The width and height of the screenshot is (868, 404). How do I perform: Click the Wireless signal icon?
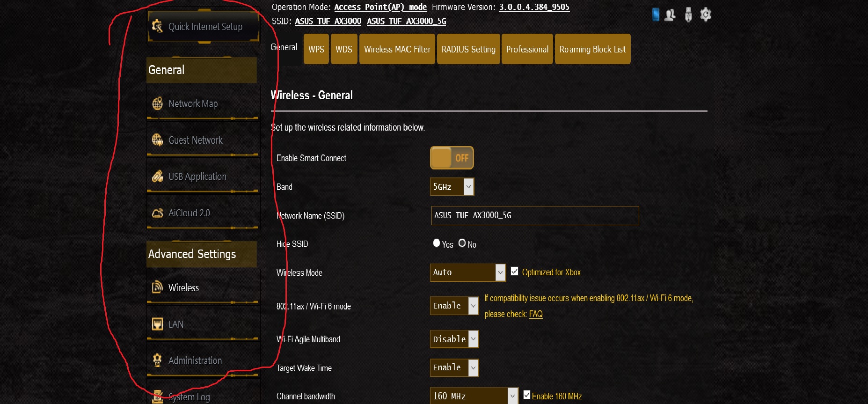pyautogui.click(x=158, y=287)
